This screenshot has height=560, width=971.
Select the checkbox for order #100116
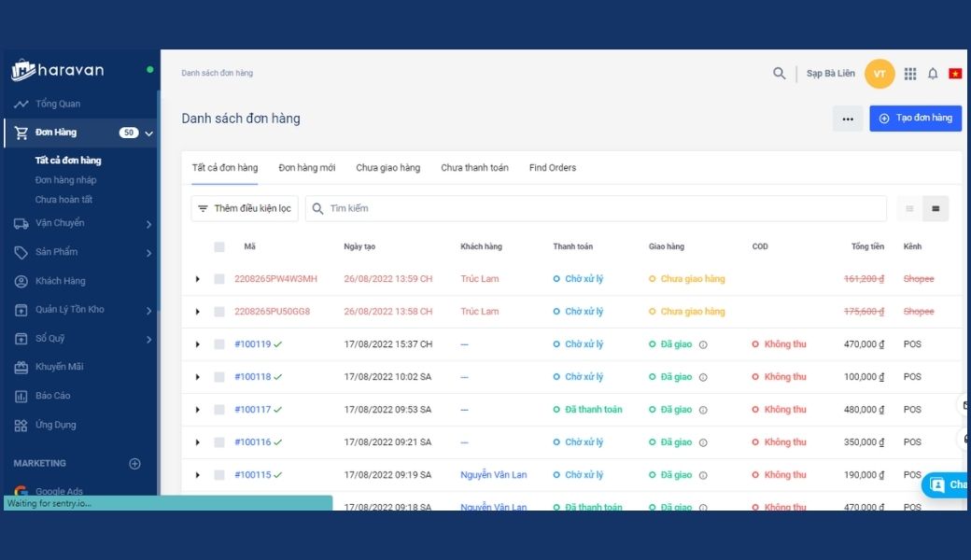point(219,442)
